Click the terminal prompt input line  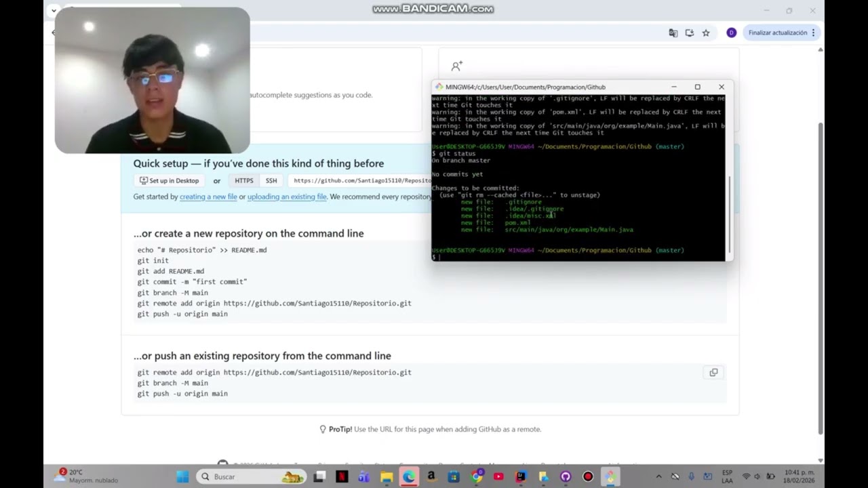(x=578, y=258)
